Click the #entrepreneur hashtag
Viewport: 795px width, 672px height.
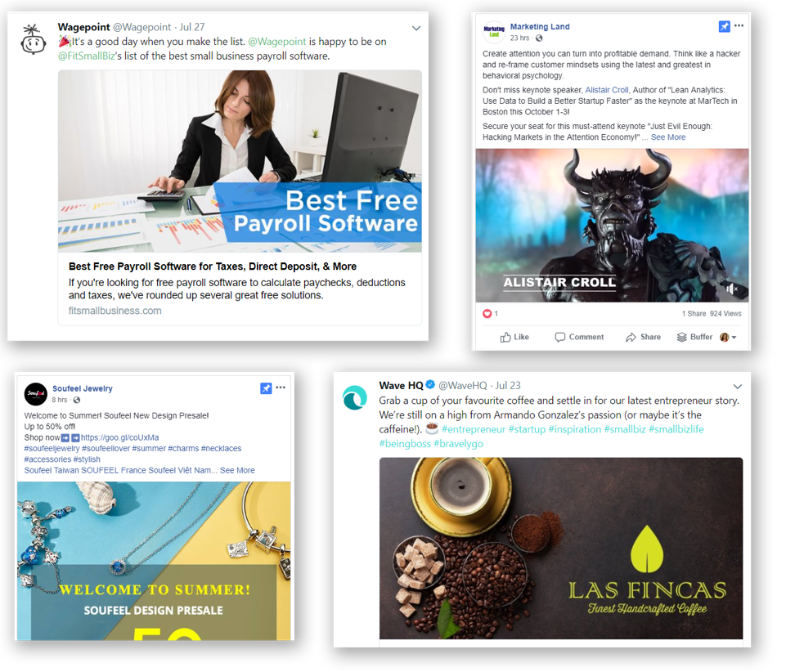click(474, 429)
